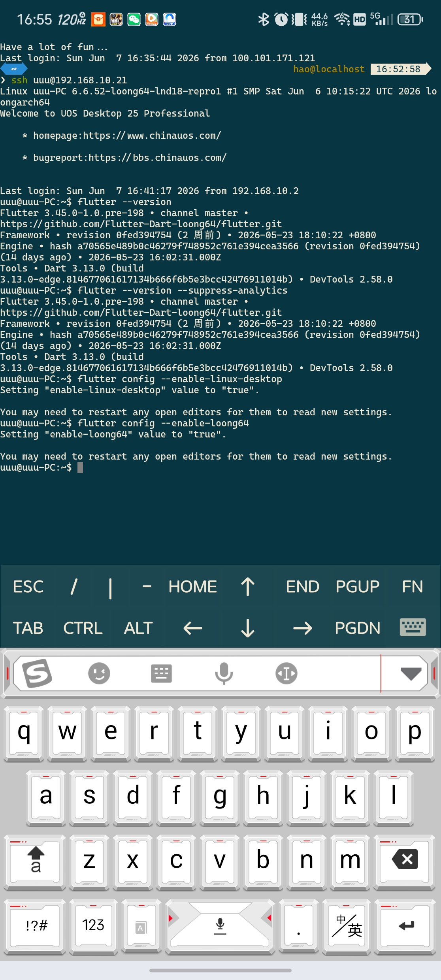Open cursor editing mode icon
The image size is (441, 980).
[x=286, y=673]
